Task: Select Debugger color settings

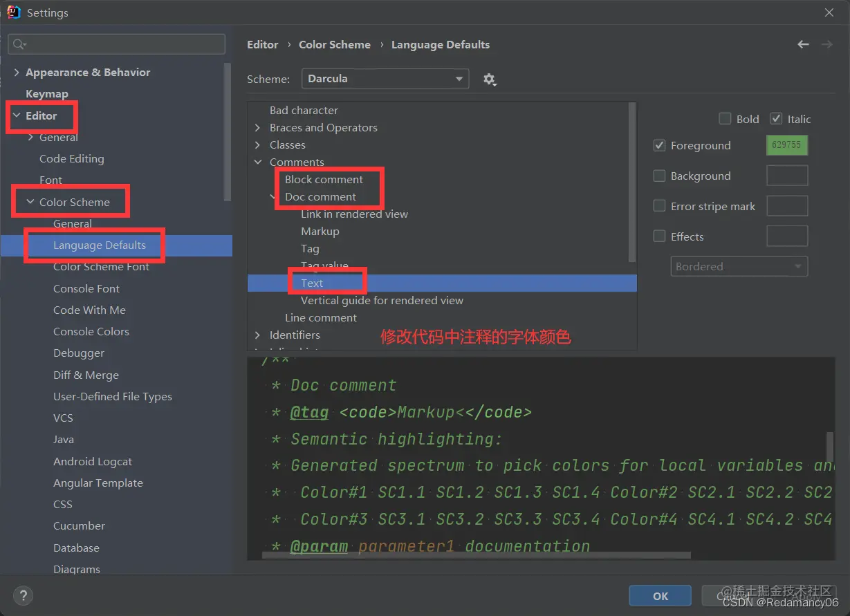Action: tap(79, 353)
